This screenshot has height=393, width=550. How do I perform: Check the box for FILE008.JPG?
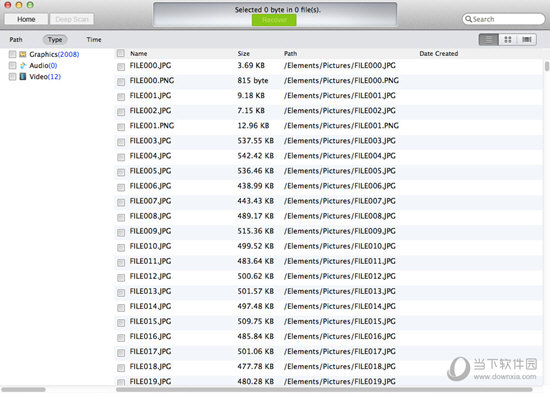pos(121,218)
